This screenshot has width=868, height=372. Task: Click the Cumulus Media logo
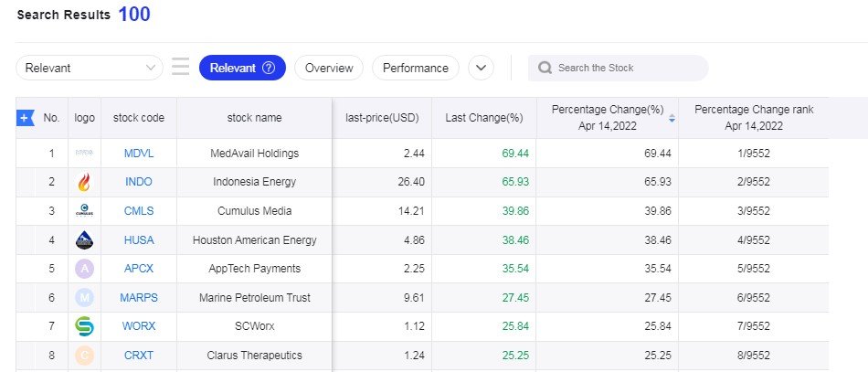point(84,211)
